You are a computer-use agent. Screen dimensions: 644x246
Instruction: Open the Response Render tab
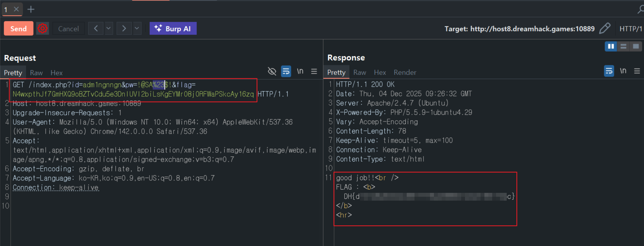pyautogui.click(x=405, y=73)
